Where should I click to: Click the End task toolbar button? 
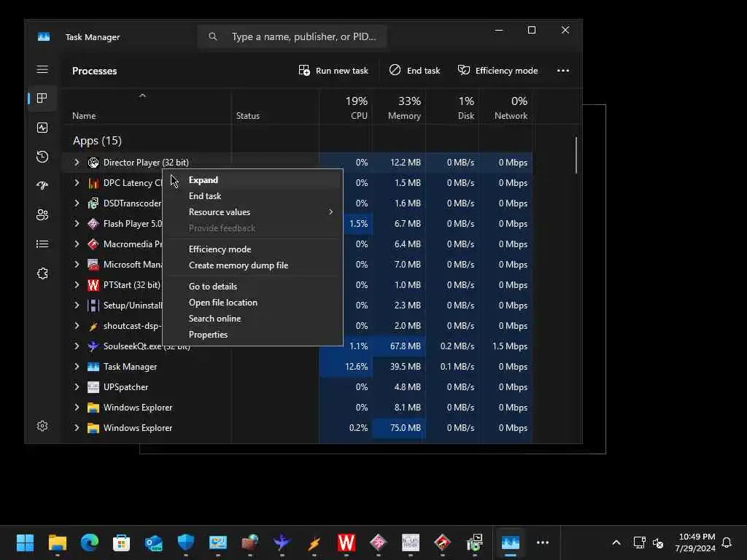click(x=414, y=71)
